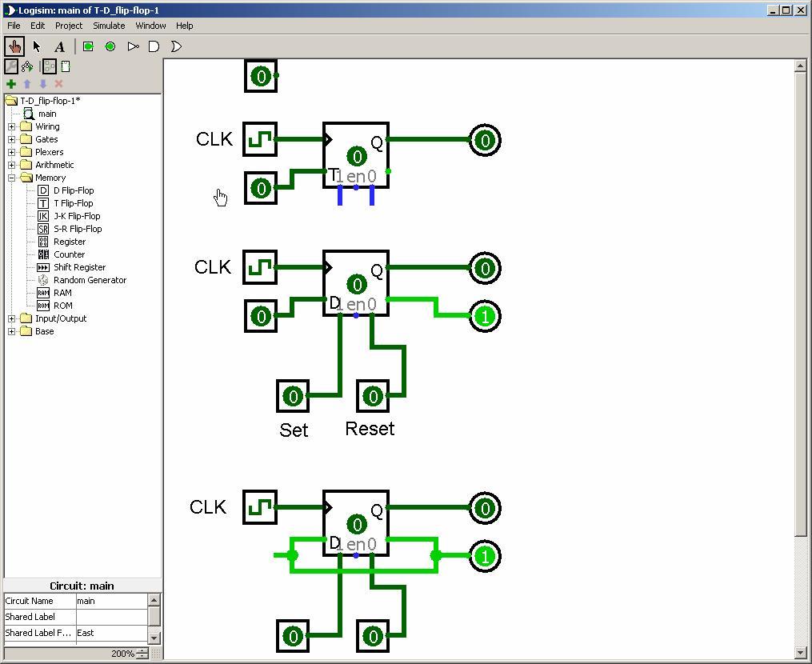Click the empty Shared Label value field
812x664 pixels.
[x=112, y=617]
